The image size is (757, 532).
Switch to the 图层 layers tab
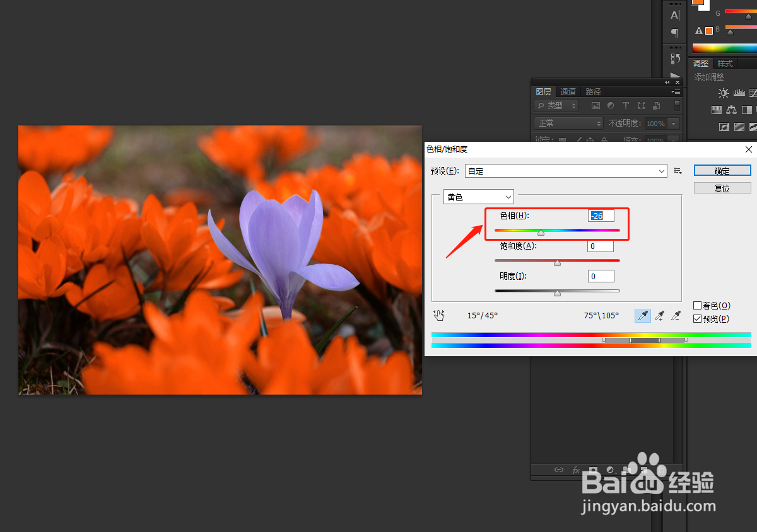[544, 91]
